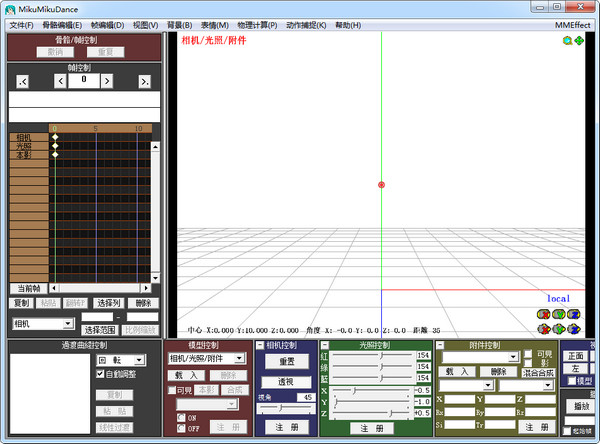Click the green viewport move arrows icon

(x=578, y=40)
